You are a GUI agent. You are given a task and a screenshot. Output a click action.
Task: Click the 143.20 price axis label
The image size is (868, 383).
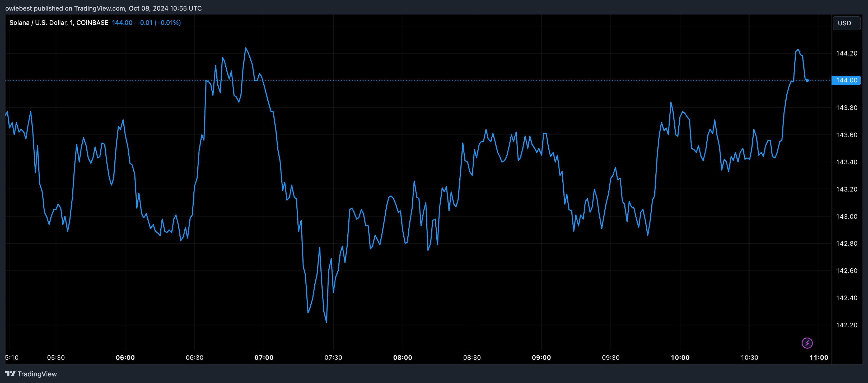point(846,189)
